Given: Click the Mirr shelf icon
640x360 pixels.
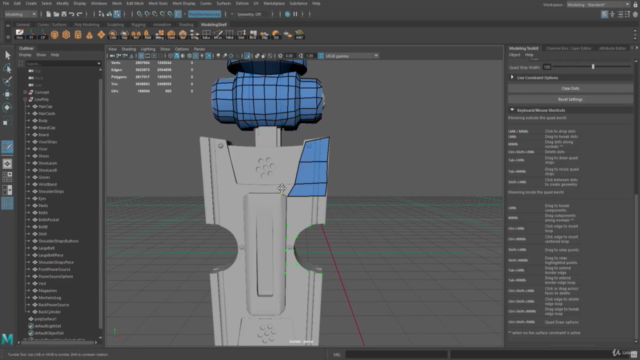Looking at the screenshot, I should pyautogui.click(x=136, y=35).
